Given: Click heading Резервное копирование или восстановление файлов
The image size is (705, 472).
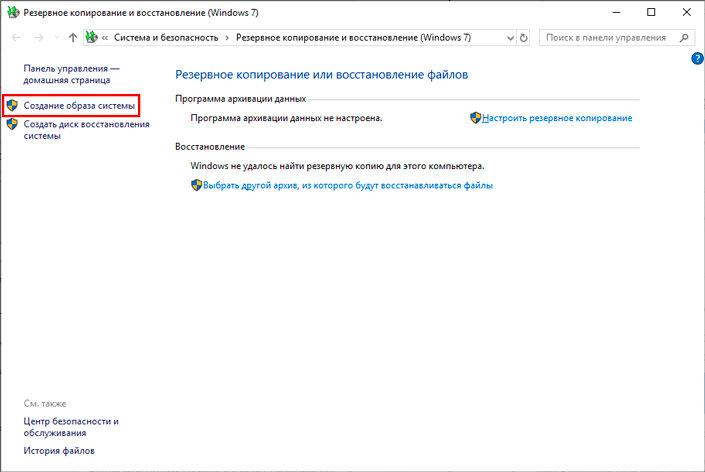Looking at the screenshot, I should click(321, 75).
